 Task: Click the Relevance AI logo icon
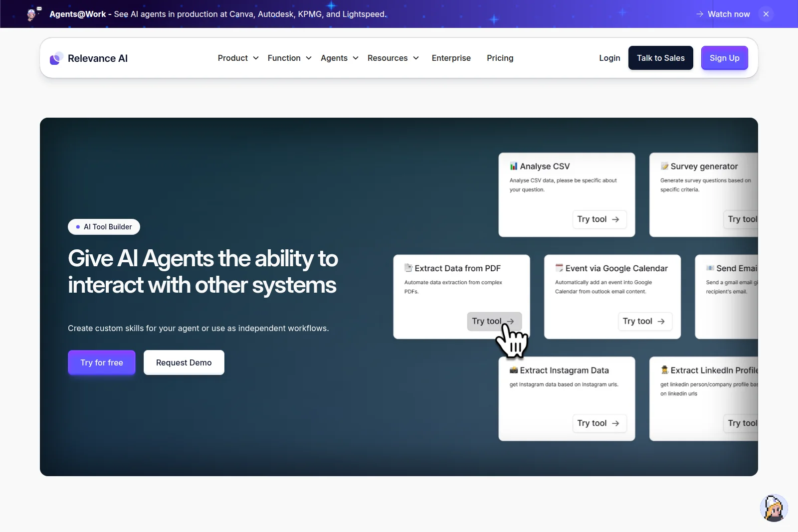(x=55, y=58)
